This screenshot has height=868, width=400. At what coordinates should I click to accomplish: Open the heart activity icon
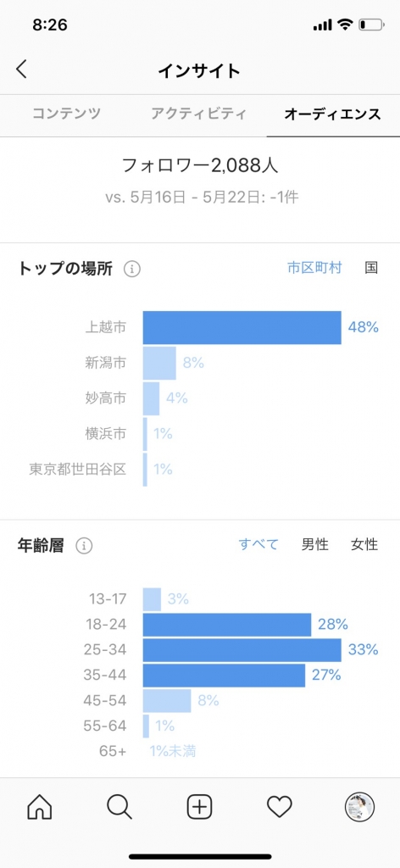280,808
